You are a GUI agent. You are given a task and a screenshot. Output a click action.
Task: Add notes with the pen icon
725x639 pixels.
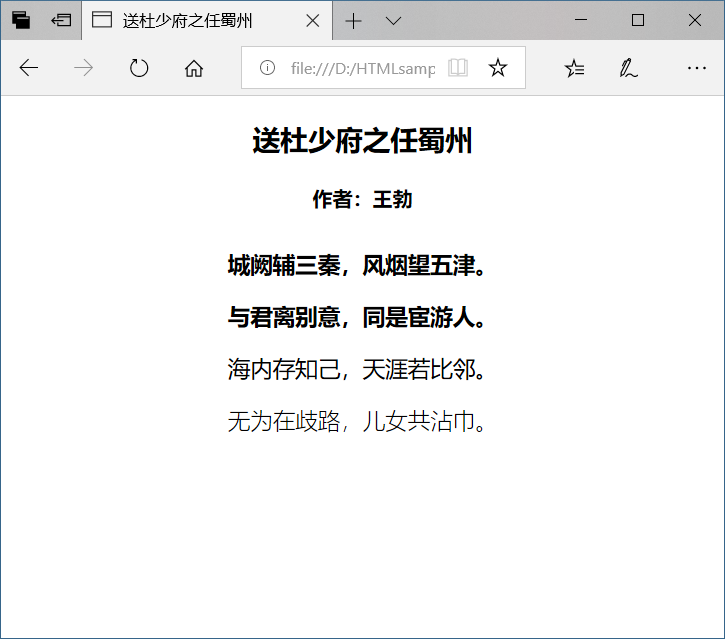pos(628,68)
